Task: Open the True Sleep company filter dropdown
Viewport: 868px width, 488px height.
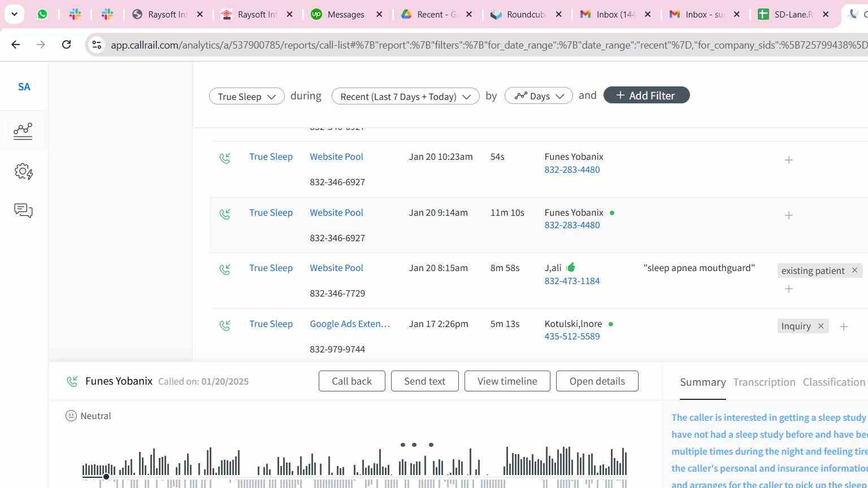Action: 246,96
